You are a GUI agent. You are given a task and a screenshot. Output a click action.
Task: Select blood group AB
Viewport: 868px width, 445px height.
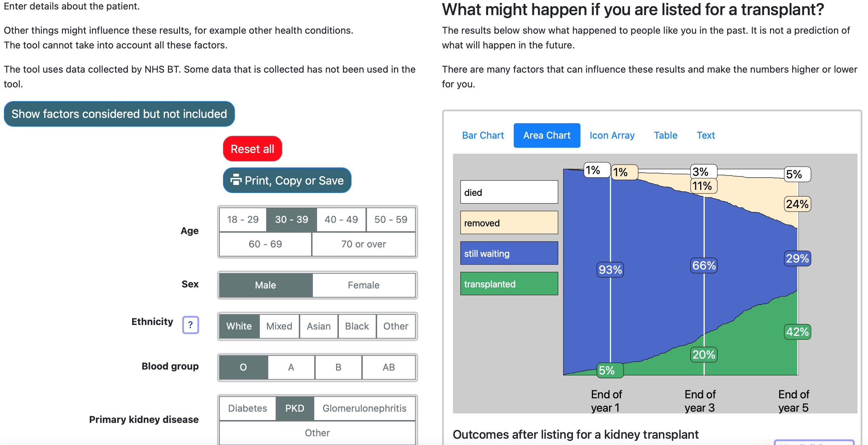click(389, 367)
